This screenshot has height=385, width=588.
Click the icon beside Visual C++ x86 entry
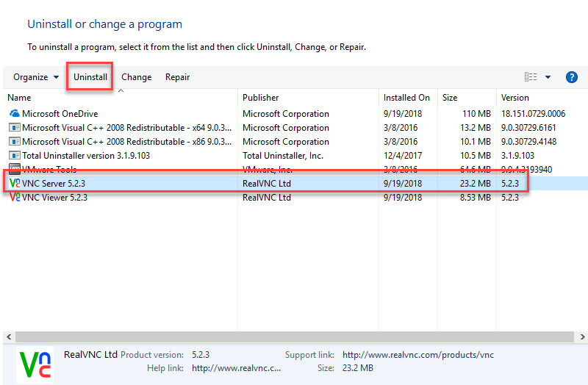(14, 141)
